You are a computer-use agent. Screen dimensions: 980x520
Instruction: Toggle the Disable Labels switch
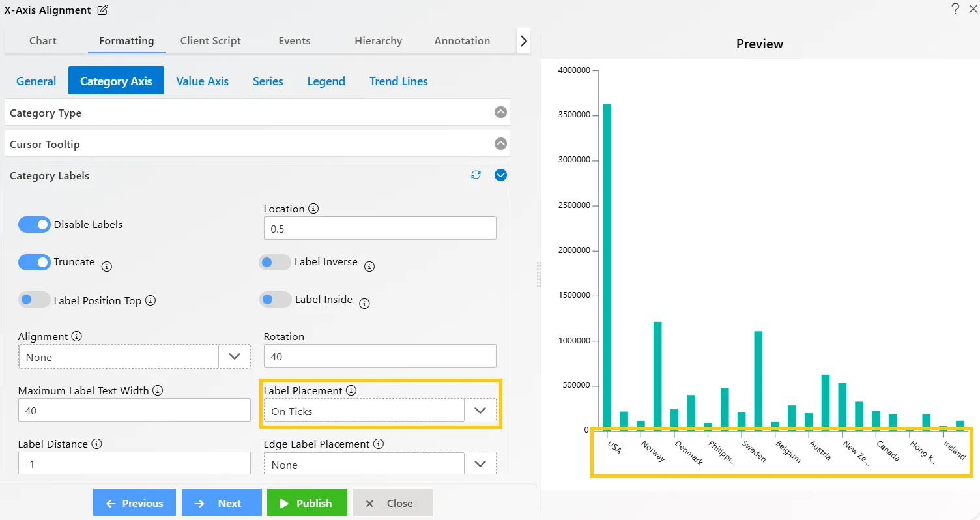[x=35, y=225]
